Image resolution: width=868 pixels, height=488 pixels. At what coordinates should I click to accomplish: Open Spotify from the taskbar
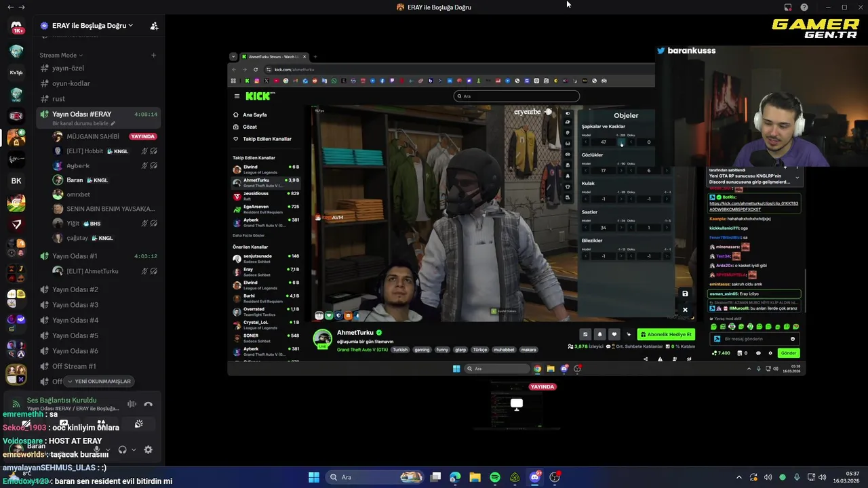coord(495,477)
